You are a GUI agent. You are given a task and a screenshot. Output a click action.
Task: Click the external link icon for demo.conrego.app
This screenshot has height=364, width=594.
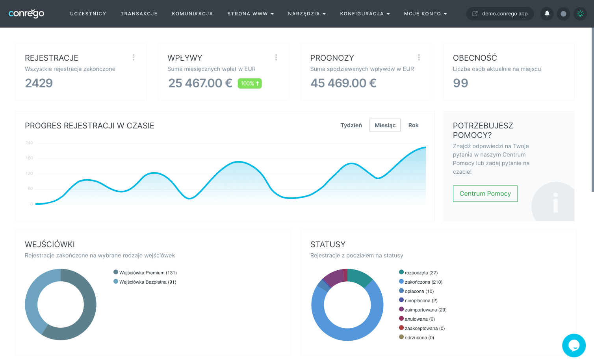(x=475, y=13)
